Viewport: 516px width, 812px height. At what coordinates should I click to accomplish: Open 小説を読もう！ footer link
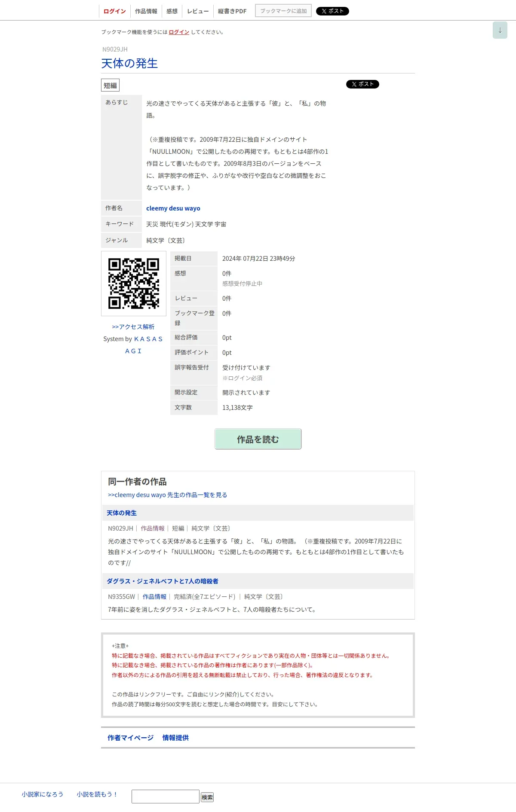coord(97,794)
